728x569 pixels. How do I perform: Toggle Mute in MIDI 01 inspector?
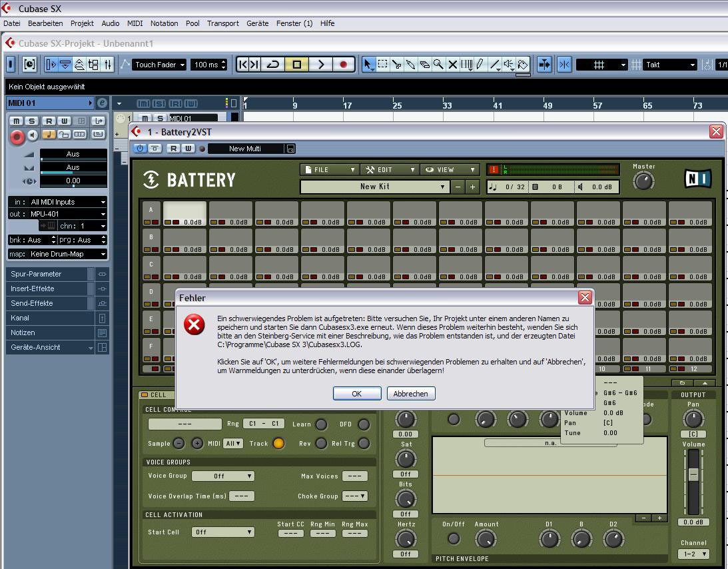16,121
